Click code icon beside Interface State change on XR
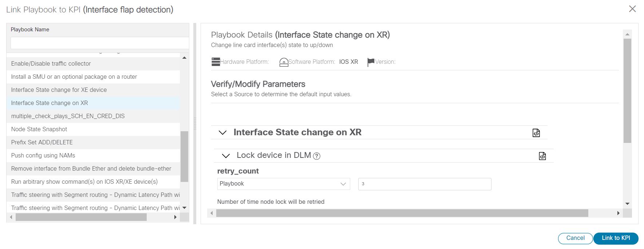The image size is (644, 249). [x=536, y=133]
